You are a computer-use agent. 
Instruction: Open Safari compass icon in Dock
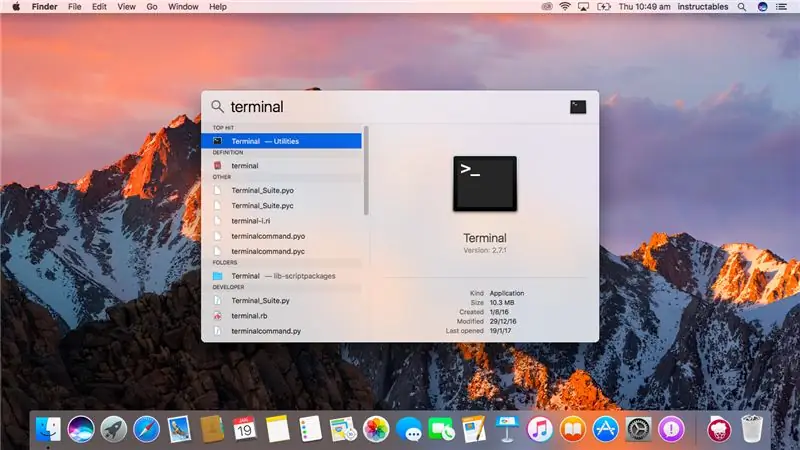(x=146, y=429)
